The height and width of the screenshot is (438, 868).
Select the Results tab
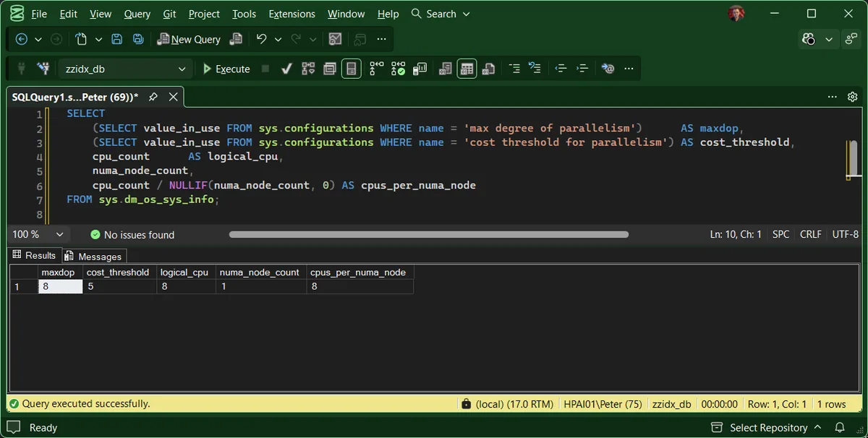[x=34, y=255]
